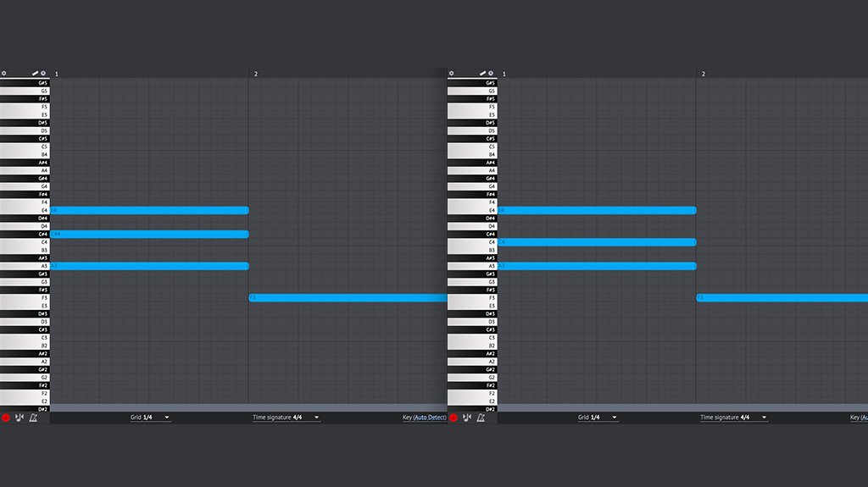Play the A4 key on left piano keyboard

[x=25, y=170]
